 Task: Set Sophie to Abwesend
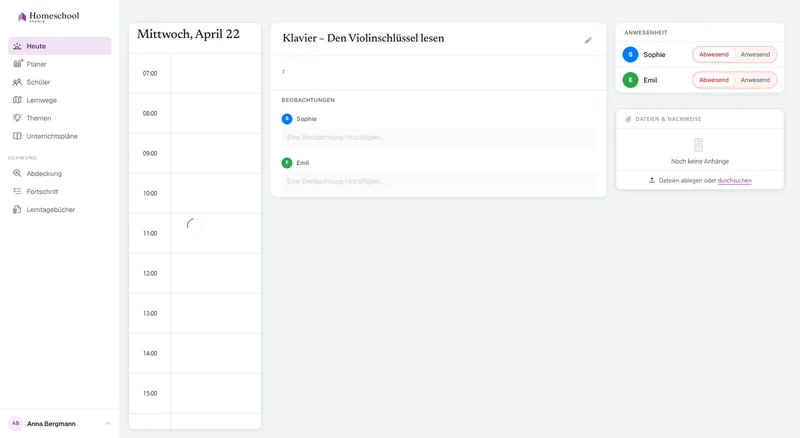point(714,55)
